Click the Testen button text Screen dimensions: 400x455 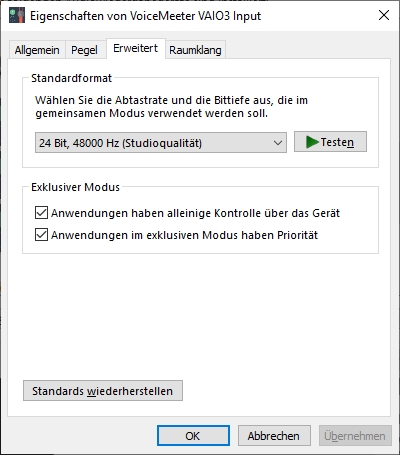[337, 142]
